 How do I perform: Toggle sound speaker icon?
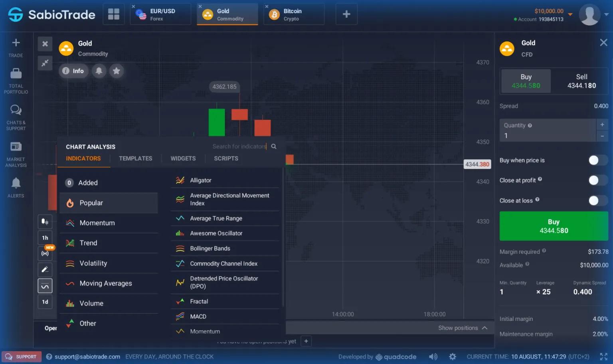[433, 356]
